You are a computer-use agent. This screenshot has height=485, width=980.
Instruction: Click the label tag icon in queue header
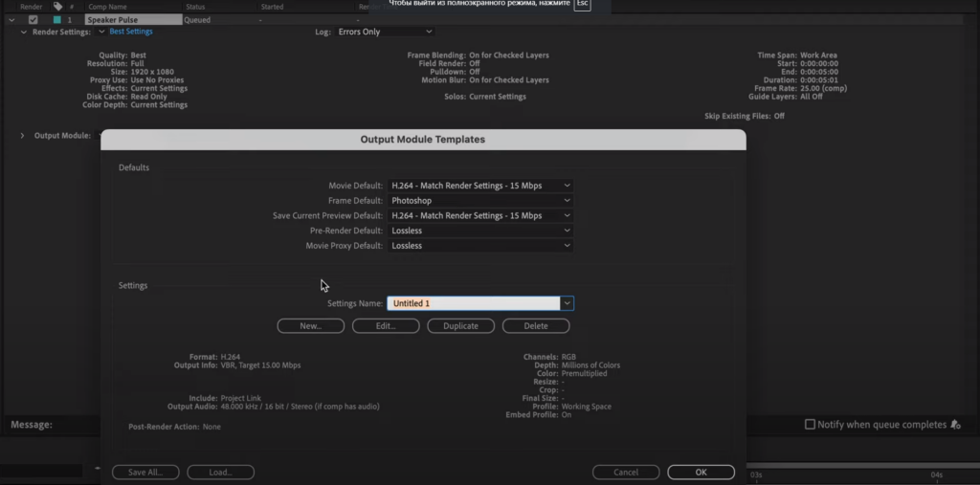pyautogui.click(x=57, y=7)
